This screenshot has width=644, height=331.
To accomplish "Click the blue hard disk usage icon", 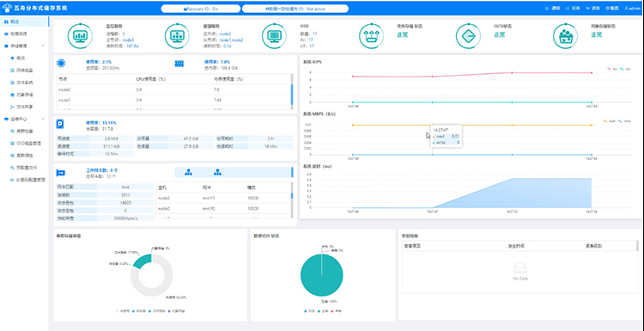I will (x=60, y=124).
